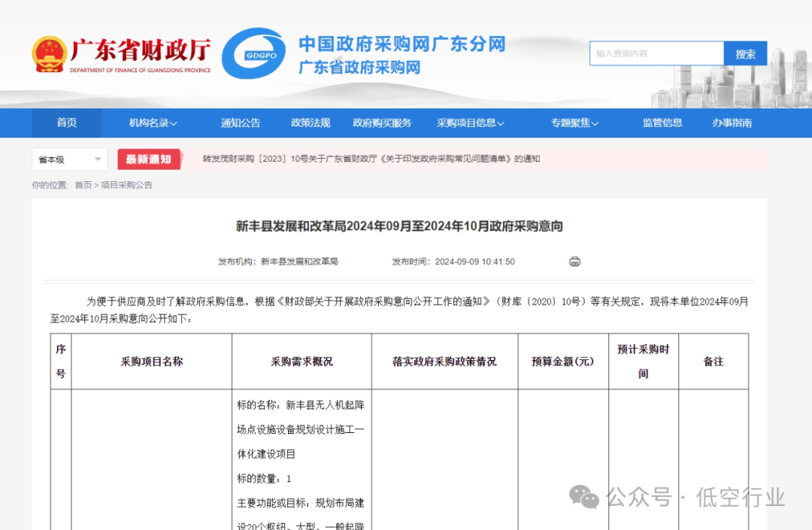Click the 采购需求概况 table column header
This screenshot has height=530, width=812.
tap(302, 362)
